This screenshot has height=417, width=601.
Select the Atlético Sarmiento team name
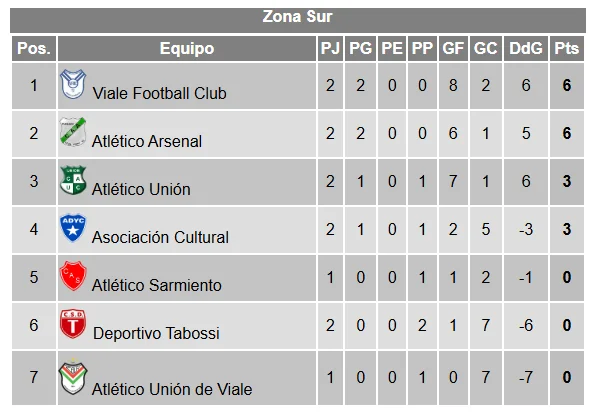tap(157, 286)
